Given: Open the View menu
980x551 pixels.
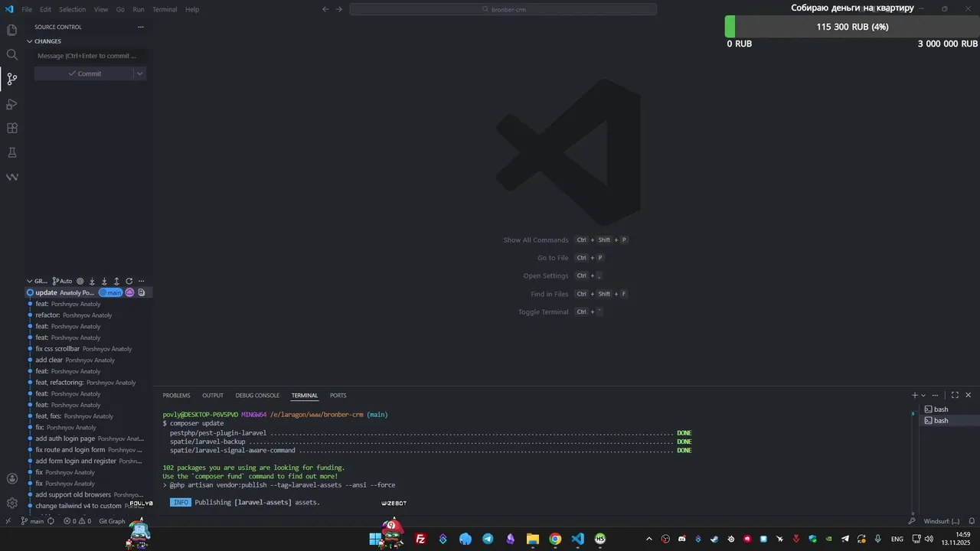Looking at the screenshot, I should click(101, 9).
